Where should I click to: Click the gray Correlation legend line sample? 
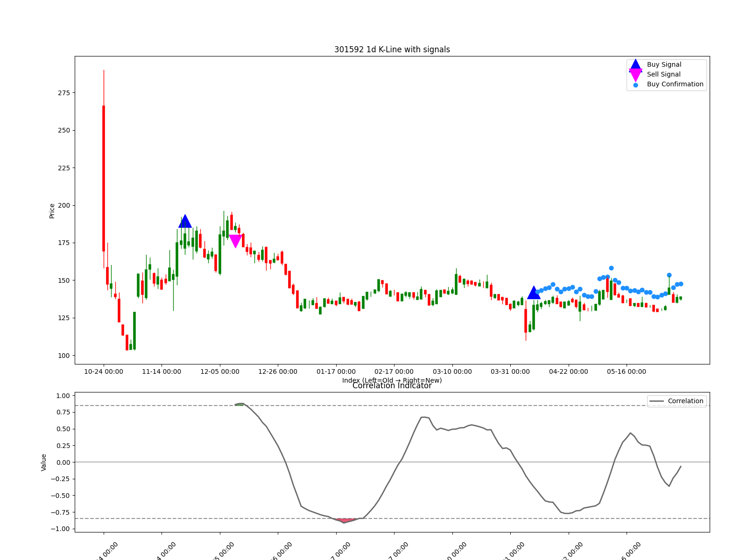656,401
